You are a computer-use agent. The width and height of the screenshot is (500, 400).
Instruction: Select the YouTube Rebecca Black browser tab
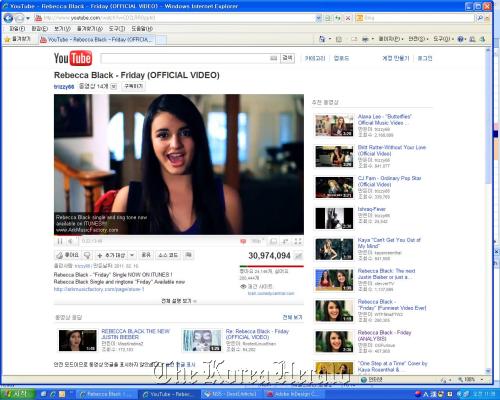(97, 40)
